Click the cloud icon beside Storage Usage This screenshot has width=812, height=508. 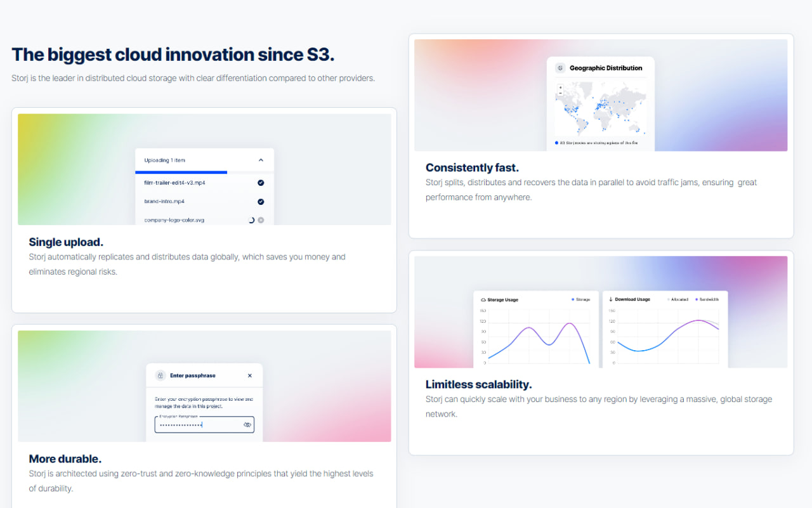tap(483, 299)
